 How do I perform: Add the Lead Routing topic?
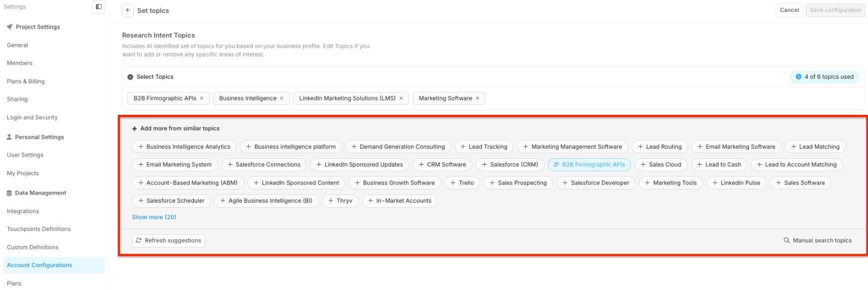pos(660,147)
